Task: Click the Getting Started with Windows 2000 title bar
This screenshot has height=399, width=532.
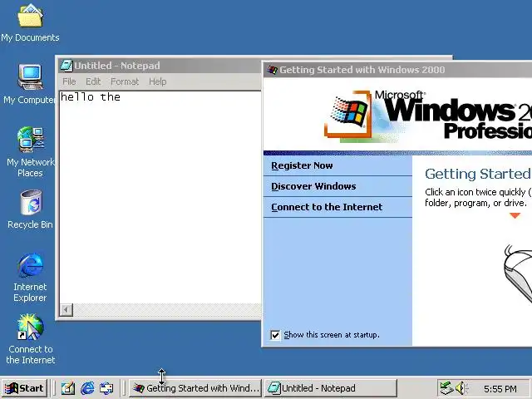Action: coord(397,70)
